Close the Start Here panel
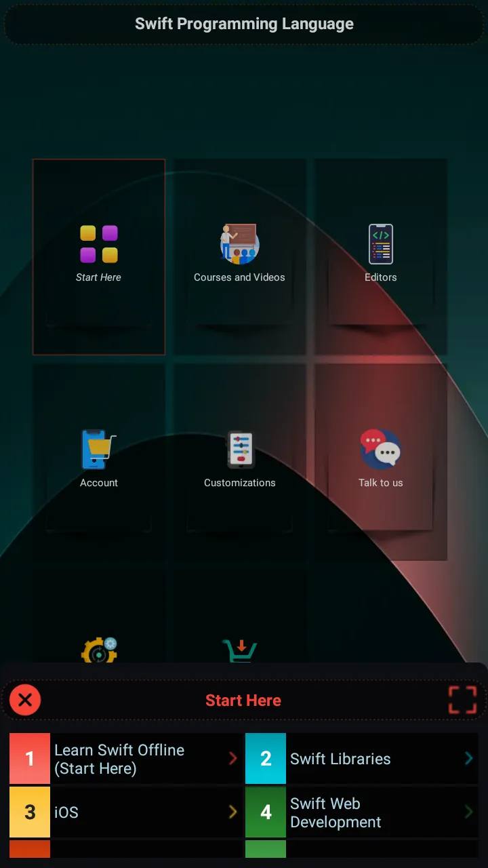Image resolution: width=488 pixels, height=868 pixels. [25, 700]
